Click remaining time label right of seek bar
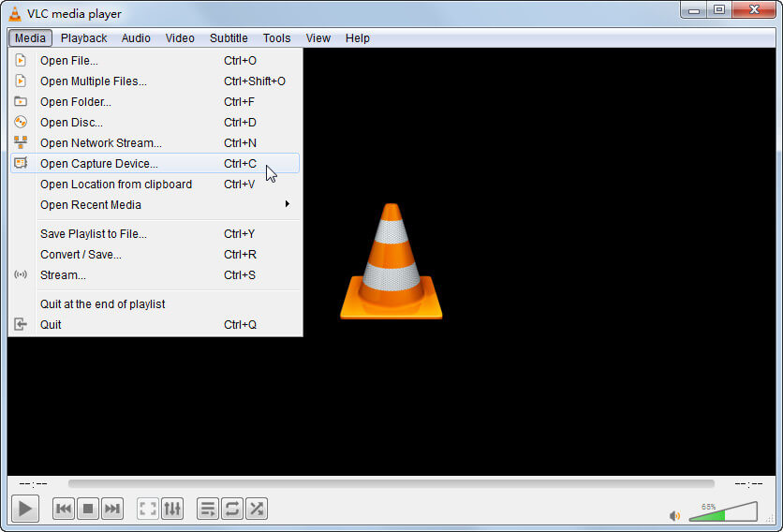Viewport: 783px width, 532px height. point(748,483)
